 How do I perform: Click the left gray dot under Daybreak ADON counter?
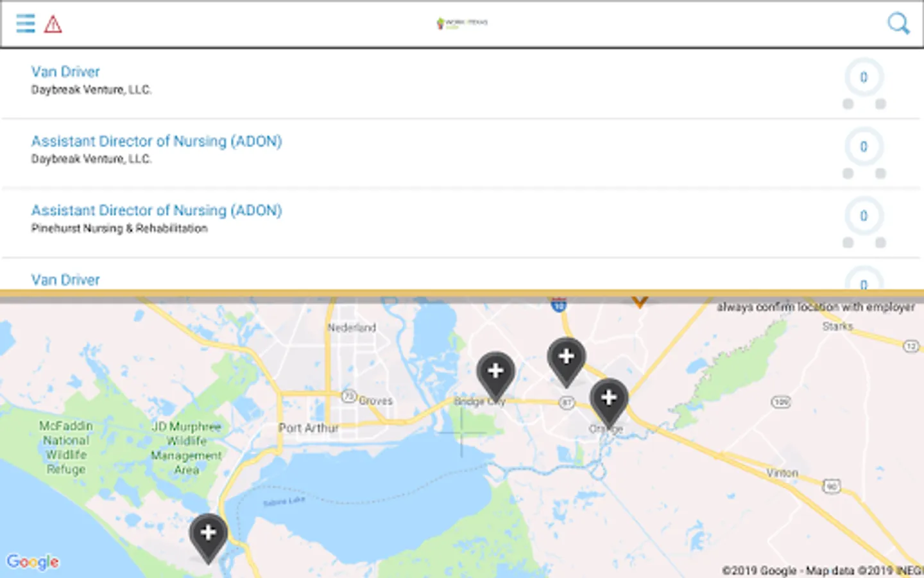point(848,173)
